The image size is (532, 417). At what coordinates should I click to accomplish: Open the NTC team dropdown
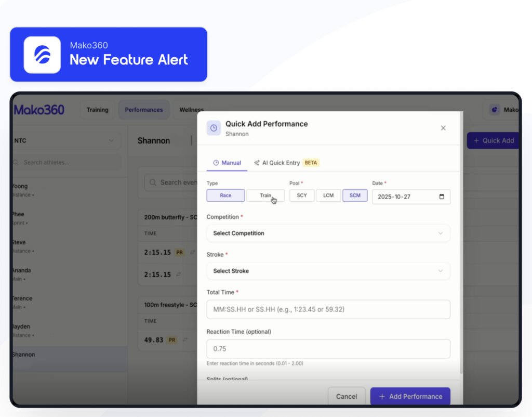tap(65, 140)
